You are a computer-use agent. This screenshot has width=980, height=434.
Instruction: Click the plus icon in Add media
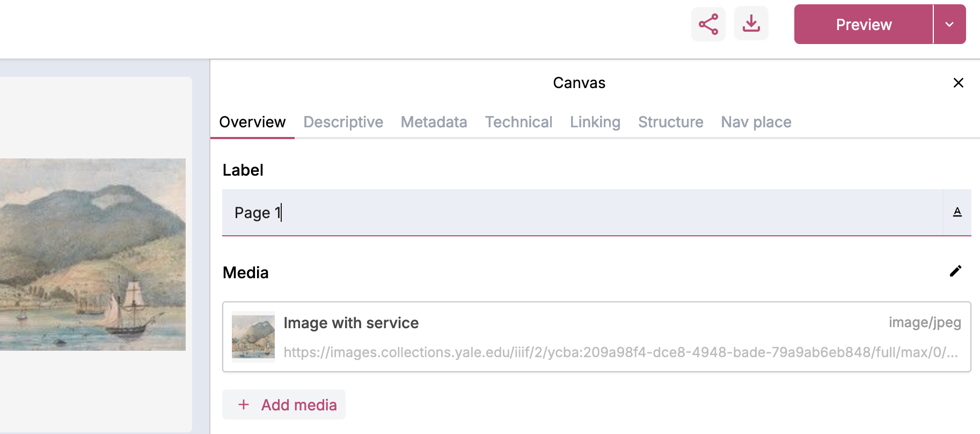[244, 404]
